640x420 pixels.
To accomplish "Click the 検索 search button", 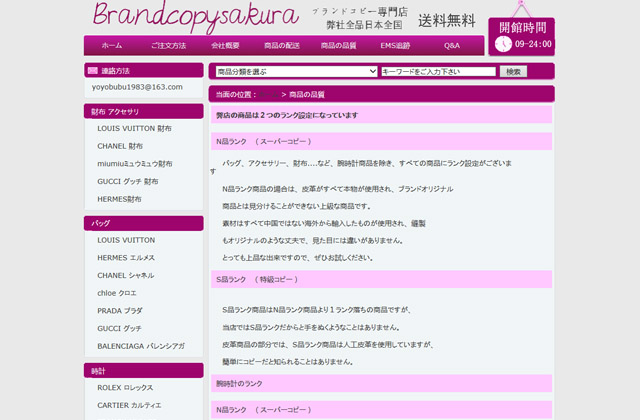I will 513,71.
